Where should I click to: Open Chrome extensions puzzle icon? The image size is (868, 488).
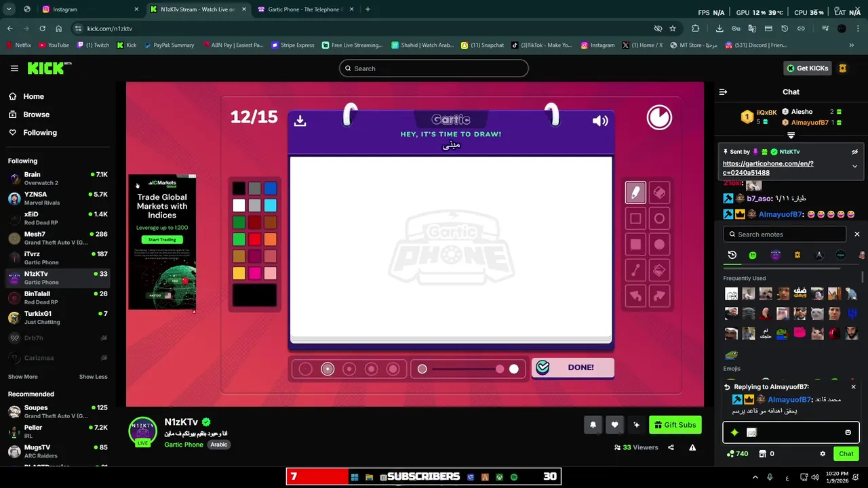(x=695, y=28)
